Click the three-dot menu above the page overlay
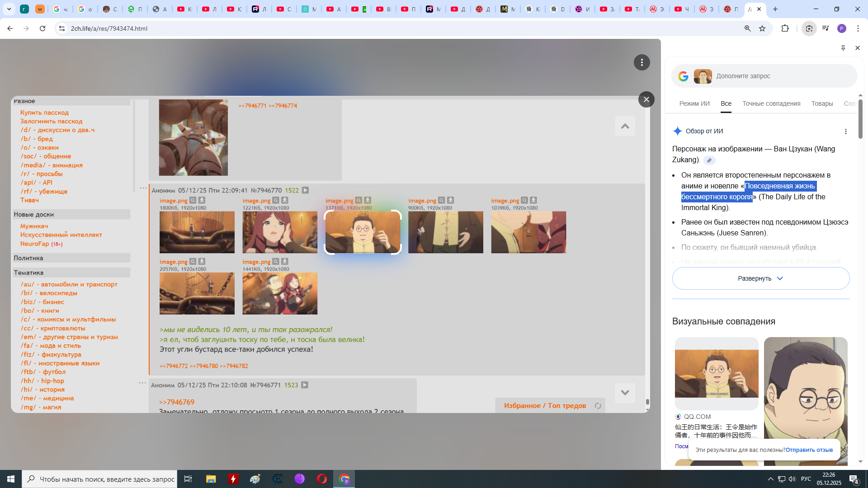Image resolution: width=868 pixels, height=488 pixels. tap(642, 62)
